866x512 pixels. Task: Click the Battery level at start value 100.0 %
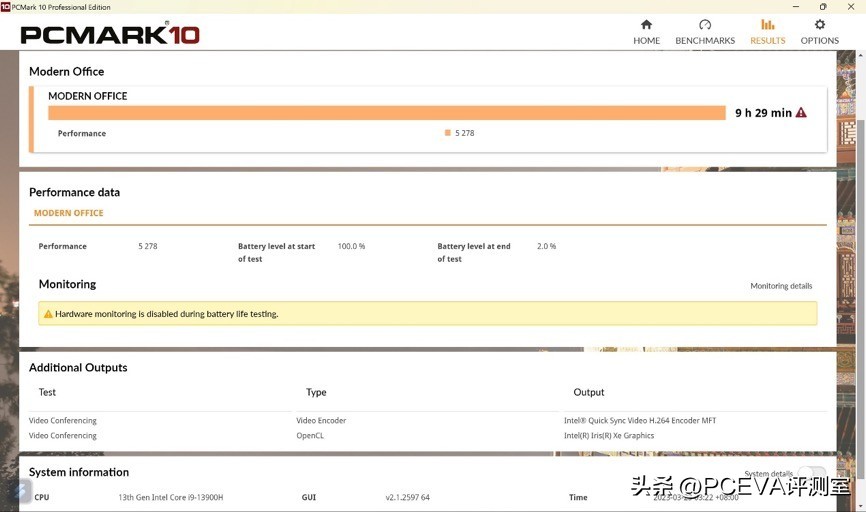[x=351, y=246]
